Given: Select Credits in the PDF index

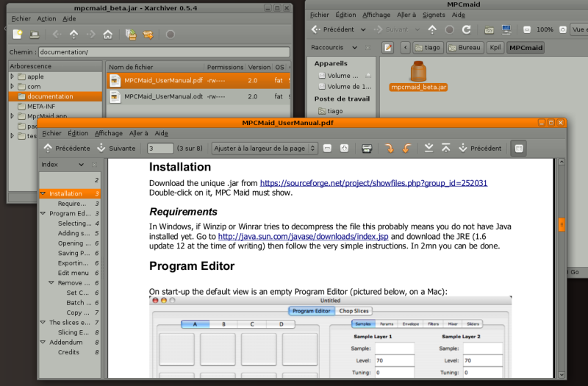Looking at the screenshot, I should pyautogui.click(x=68, y=352).
